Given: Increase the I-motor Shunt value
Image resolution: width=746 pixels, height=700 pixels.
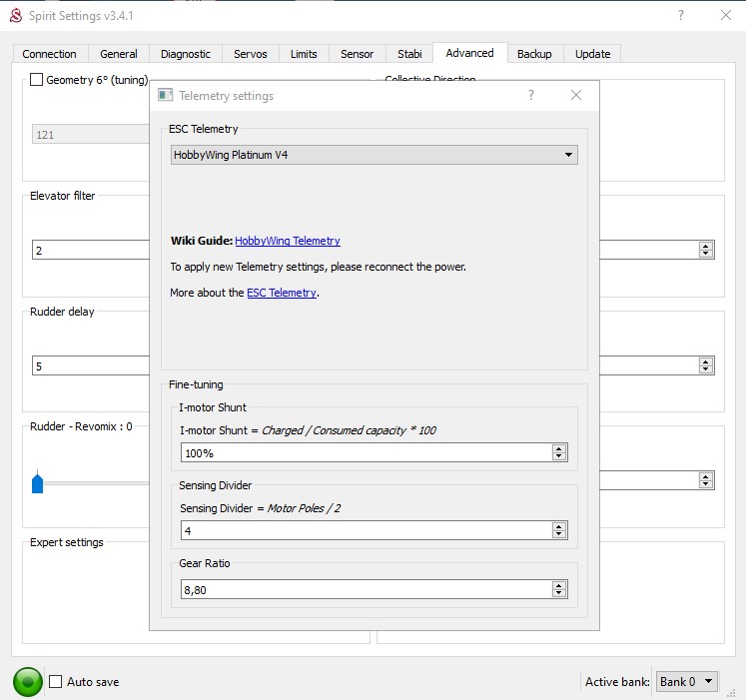Looking at the screenshot, I should pyautogui.click(x=559, y=448).
